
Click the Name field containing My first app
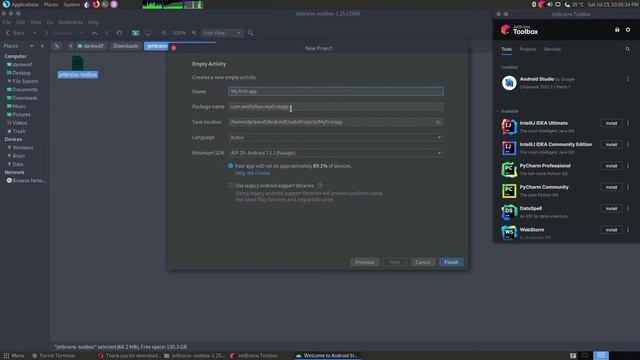coord(336,91)
